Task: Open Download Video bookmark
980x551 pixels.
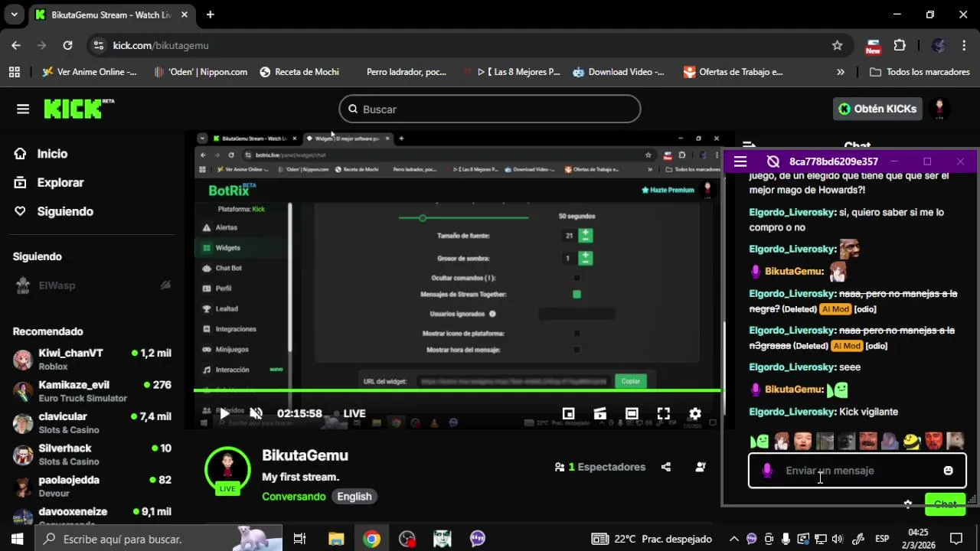Action: [619, 72]
